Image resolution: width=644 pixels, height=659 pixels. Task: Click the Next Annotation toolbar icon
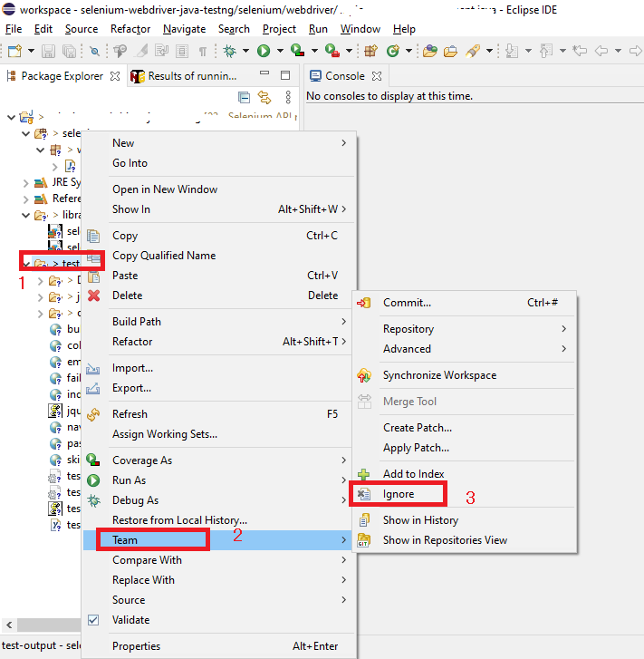(x=512, y=51)
